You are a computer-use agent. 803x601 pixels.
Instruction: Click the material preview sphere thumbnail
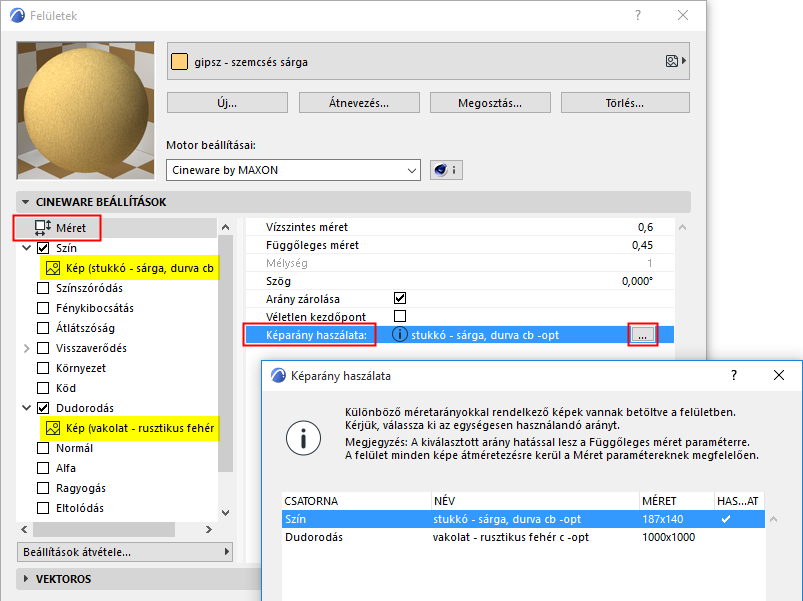pos(86,111)
